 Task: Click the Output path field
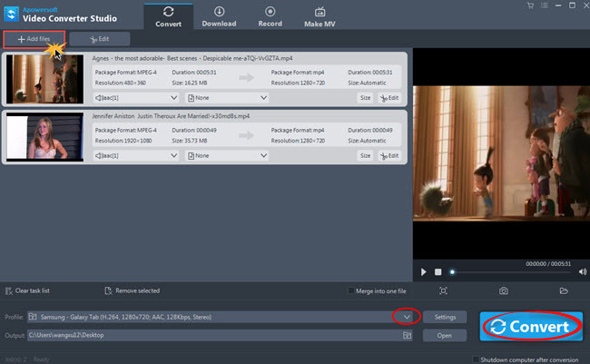tap(214, 335)
